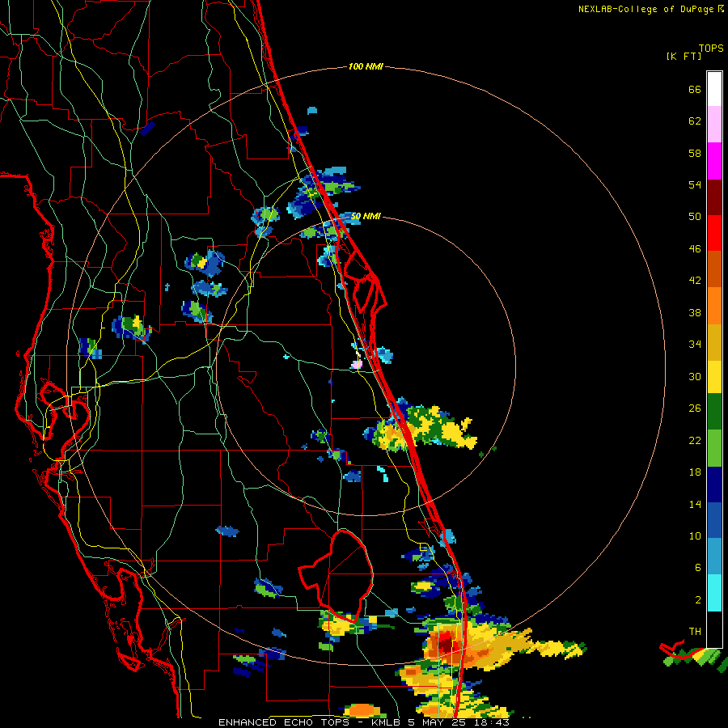Click the legend value "2"
The height and width of the screenshot is (728, 728).
[x=698, y=599]
